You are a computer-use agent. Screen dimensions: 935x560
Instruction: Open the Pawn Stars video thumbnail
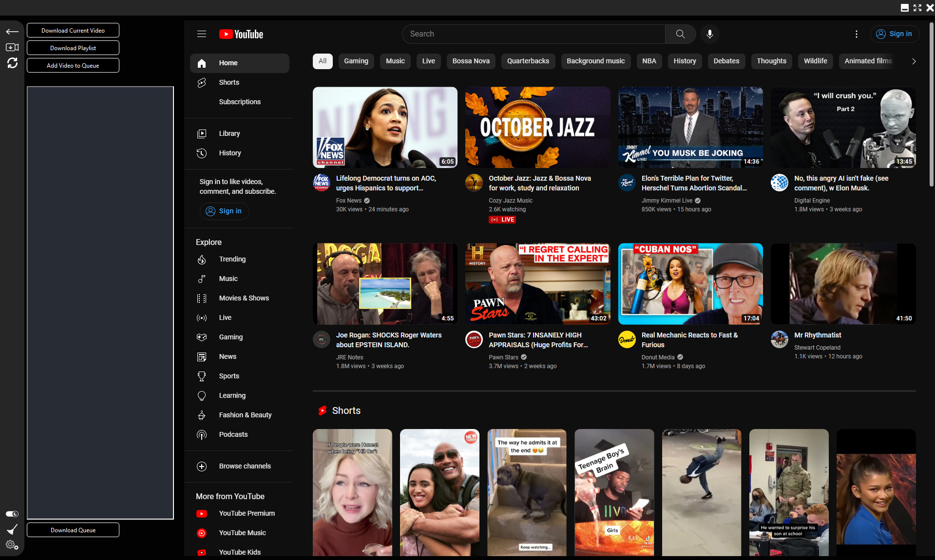pyautogui.click(x=537, y=284)
